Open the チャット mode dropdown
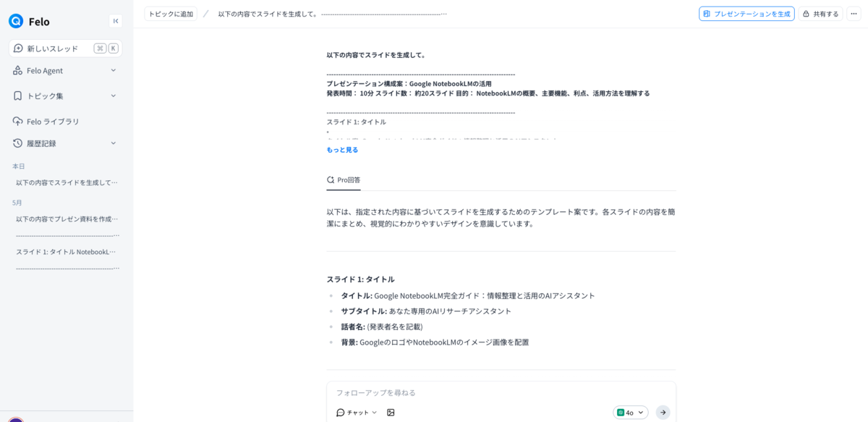The image size is (868, 422). click(357, 413)
